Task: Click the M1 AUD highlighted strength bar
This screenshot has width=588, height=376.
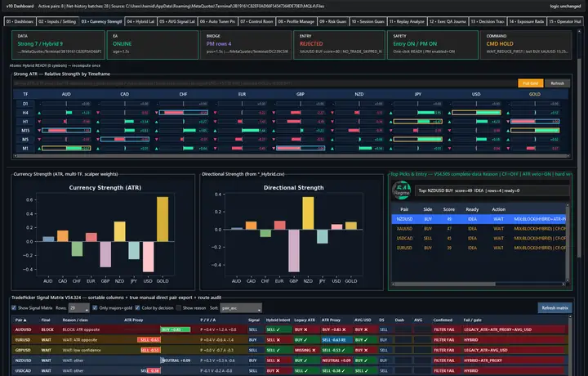Action: [x=66, y=148]
